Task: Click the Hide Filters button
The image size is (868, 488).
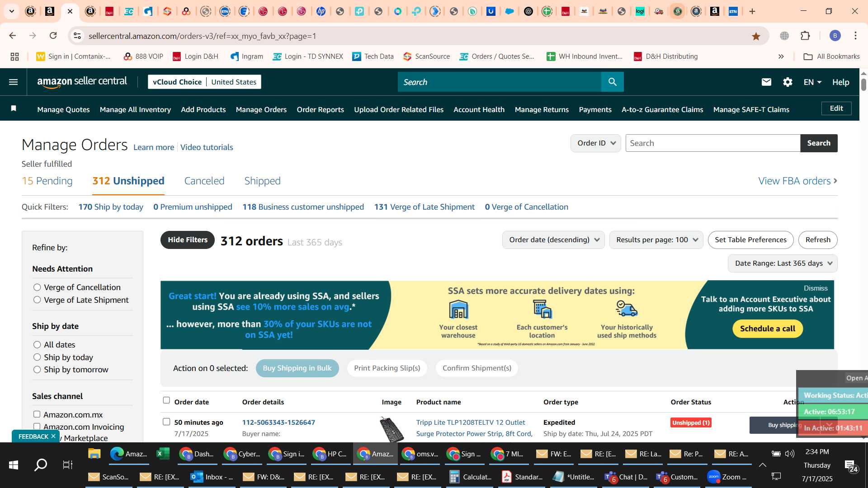Action: [x=188, y=240]
